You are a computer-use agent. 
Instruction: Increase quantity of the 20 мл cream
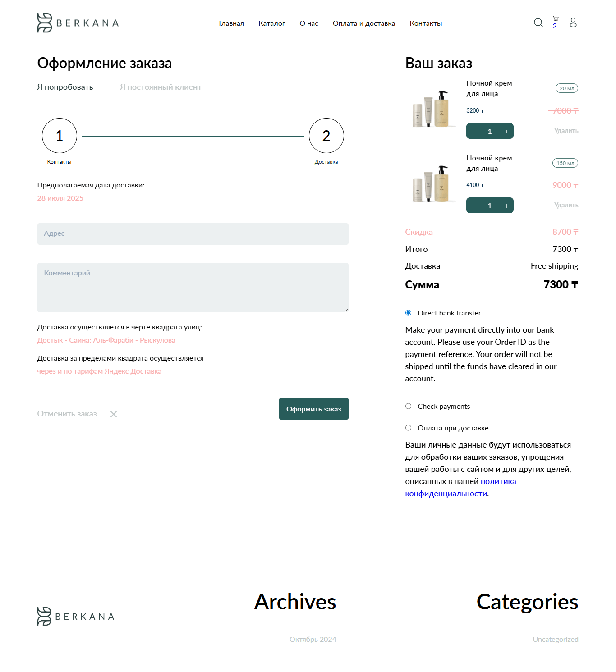(506, 131)
